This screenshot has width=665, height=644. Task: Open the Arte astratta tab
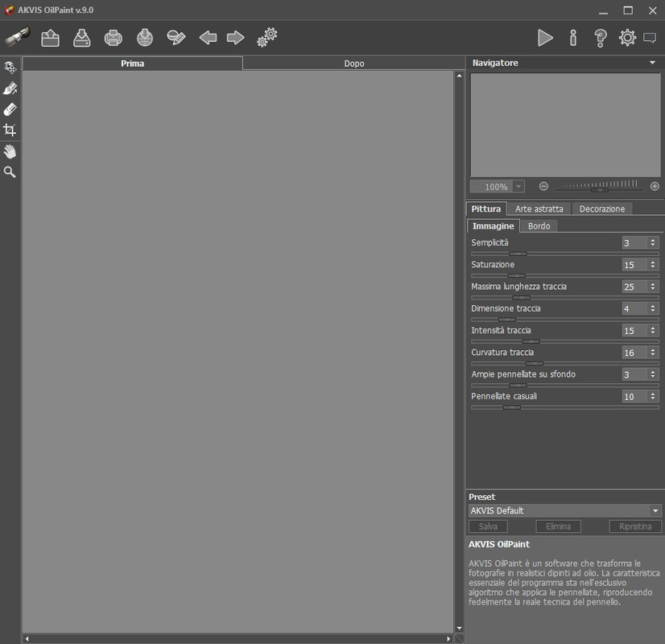point(539,208)
